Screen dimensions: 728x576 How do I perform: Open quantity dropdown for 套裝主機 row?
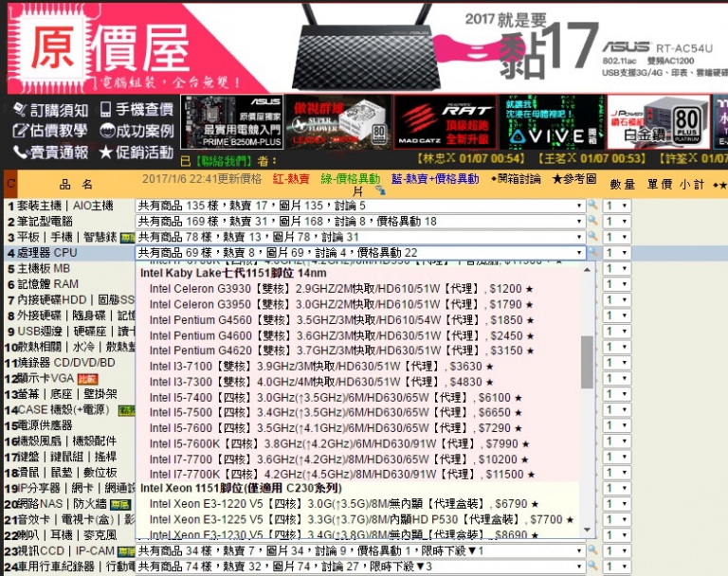(617, 206)
